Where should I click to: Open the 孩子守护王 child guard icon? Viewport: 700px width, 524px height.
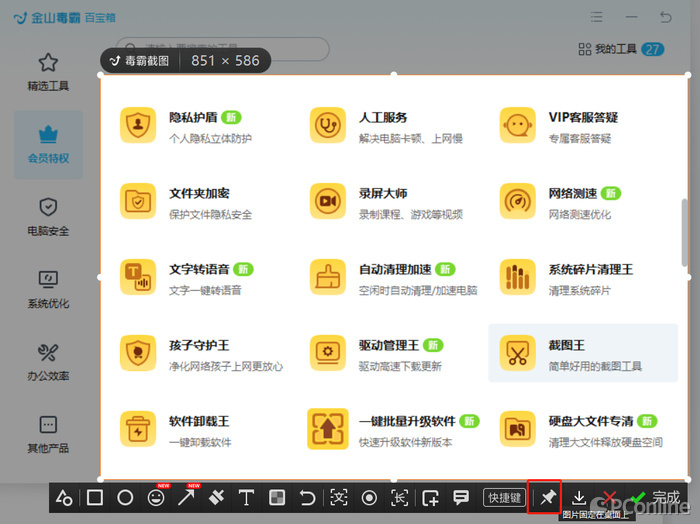[138, 353]
